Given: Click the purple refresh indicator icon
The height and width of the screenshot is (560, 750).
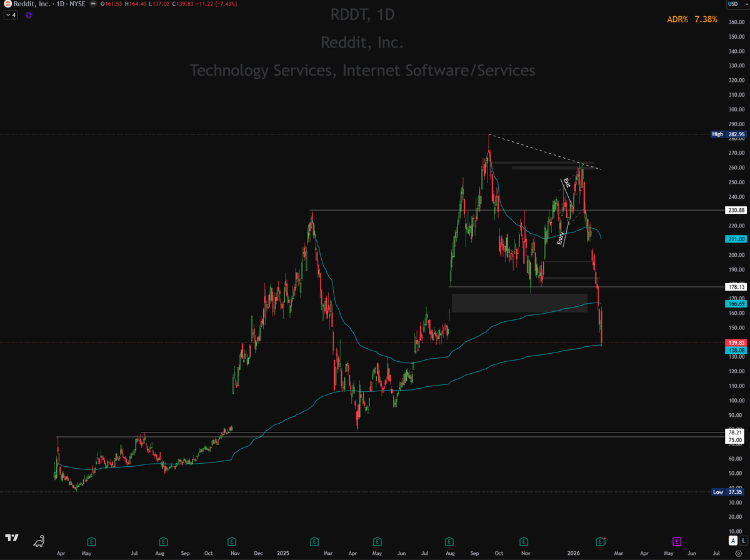Looking at the screenshot, I should 28,16.
